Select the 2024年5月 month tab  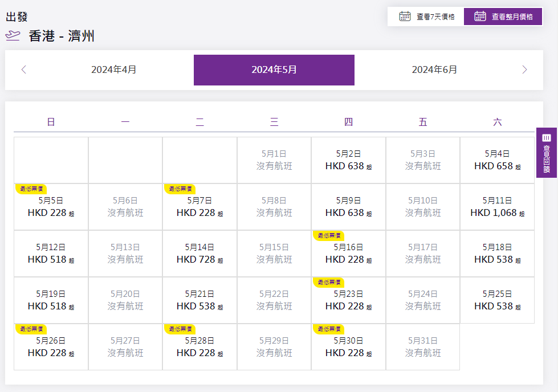tap(274, 70)
